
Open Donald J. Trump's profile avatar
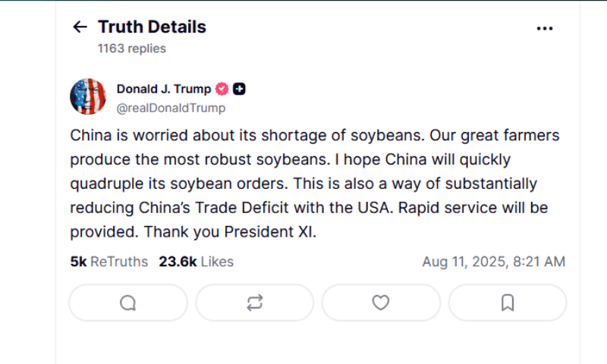[88, 97]
